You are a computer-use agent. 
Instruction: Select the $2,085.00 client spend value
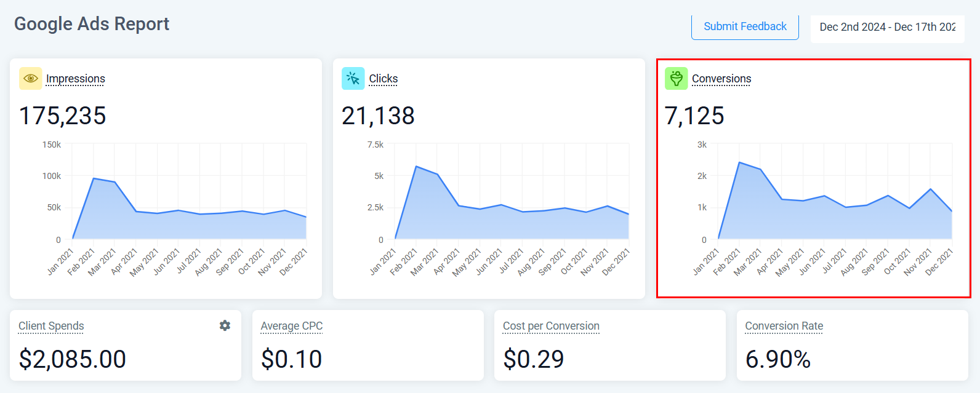pos(73,359)
